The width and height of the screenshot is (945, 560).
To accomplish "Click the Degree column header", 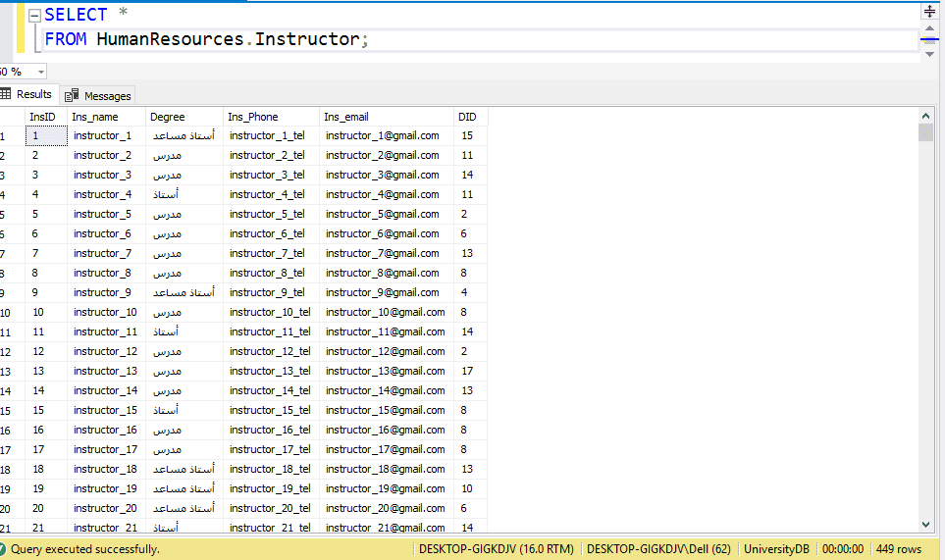I will tap(184, 117).
